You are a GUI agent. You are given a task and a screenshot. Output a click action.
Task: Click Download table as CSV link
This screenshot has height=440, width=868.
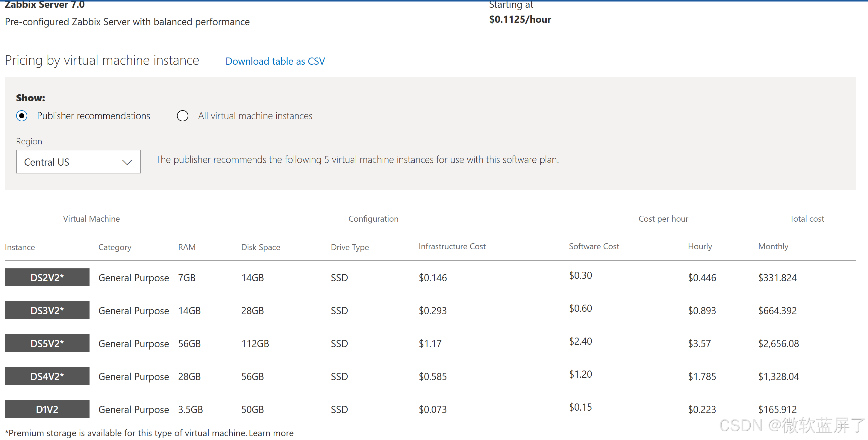[x=275, y=61]
